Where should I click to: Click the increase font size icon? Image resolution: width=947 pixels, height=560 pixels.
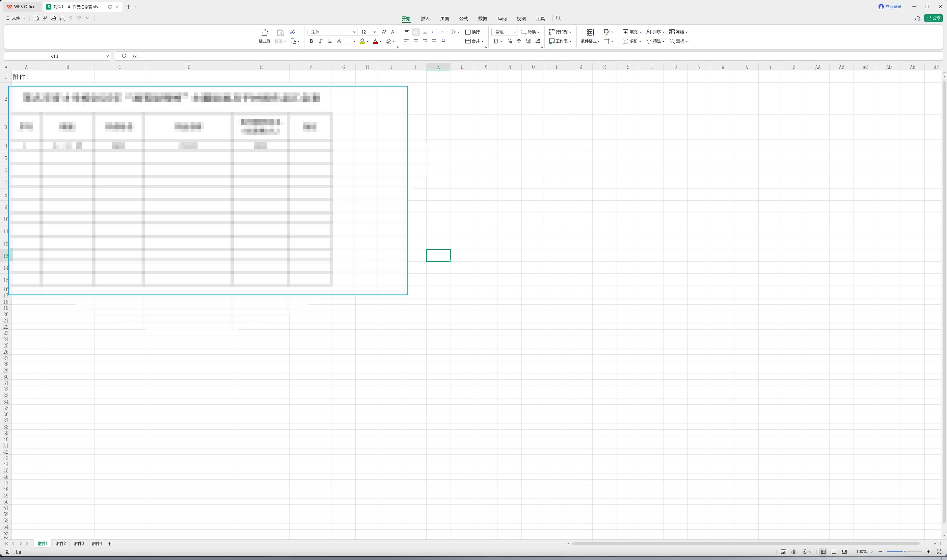(384, 32)
